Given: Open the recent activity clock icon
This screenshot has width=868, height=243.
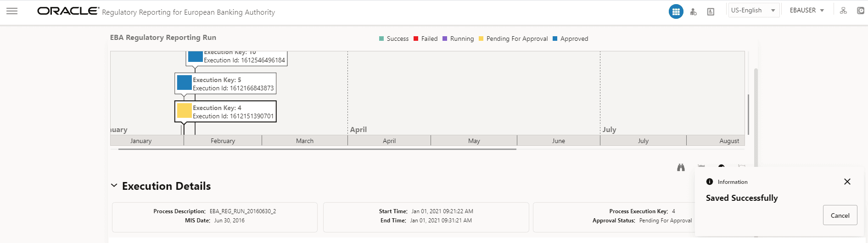Looking at the screenshot, I should [x=861, y=11].
